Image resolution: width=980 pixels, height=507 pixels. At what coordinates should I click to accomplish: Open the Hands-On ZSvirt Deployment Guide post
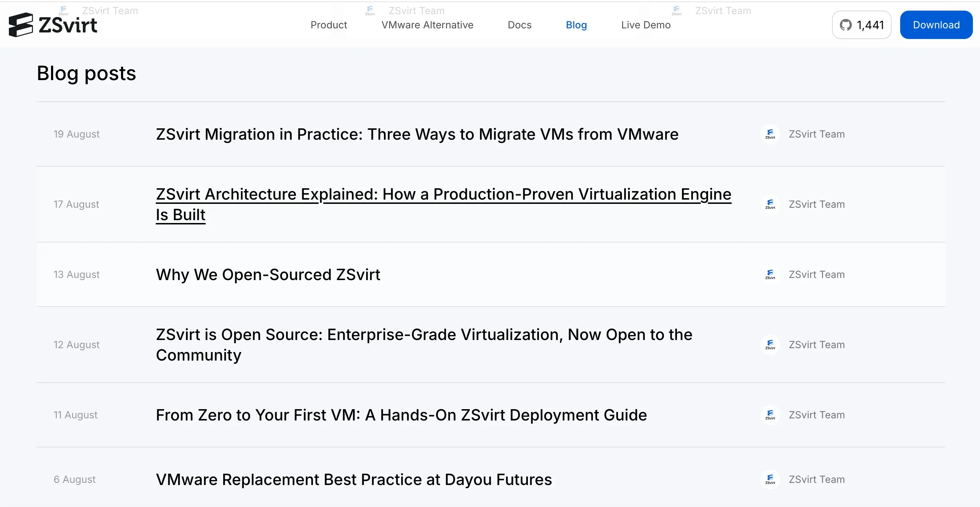(x=401, y=415)
